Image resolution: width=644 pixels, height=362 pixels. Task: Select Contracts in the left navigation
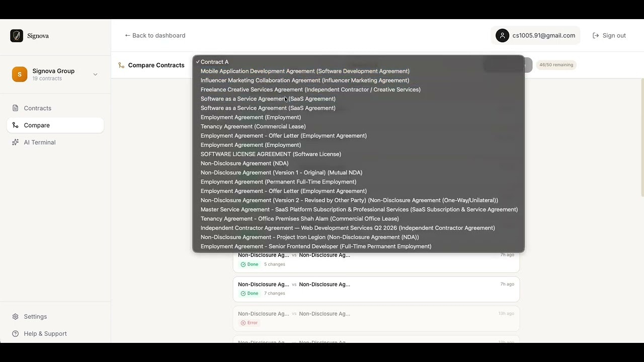click(x=37, y=108)
